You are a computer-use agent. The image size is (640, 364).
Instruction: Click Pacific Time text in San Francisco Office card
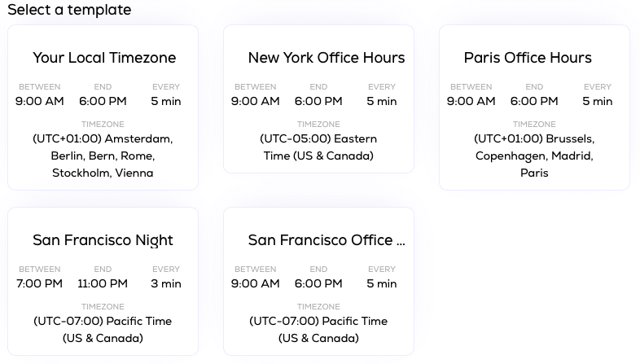pos(318,329)
